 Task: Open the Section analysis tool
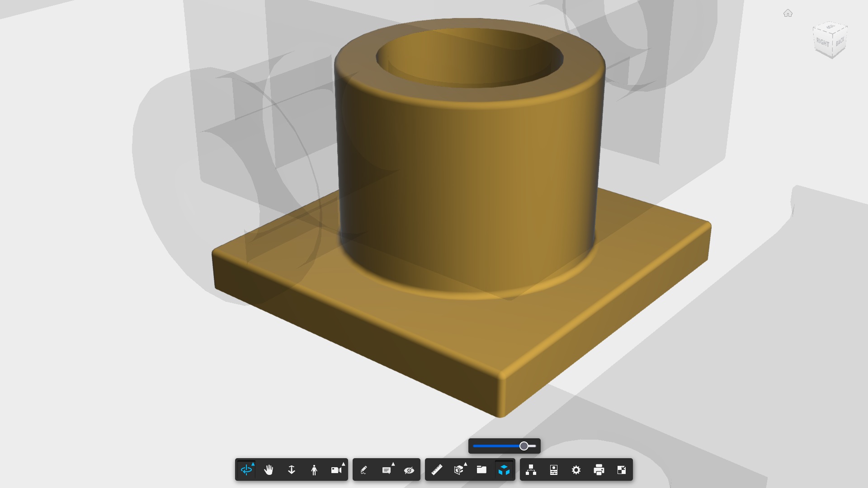[x=458, y=470]
